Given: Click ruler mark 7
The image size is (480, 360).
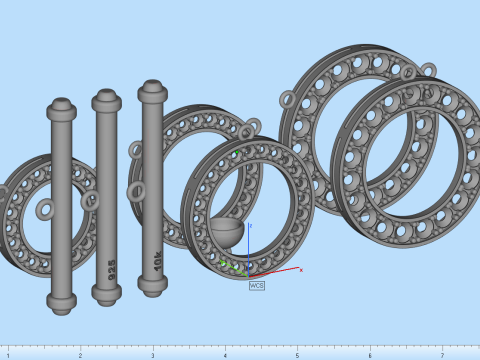Looking at the screenshot, I should 442,356.
